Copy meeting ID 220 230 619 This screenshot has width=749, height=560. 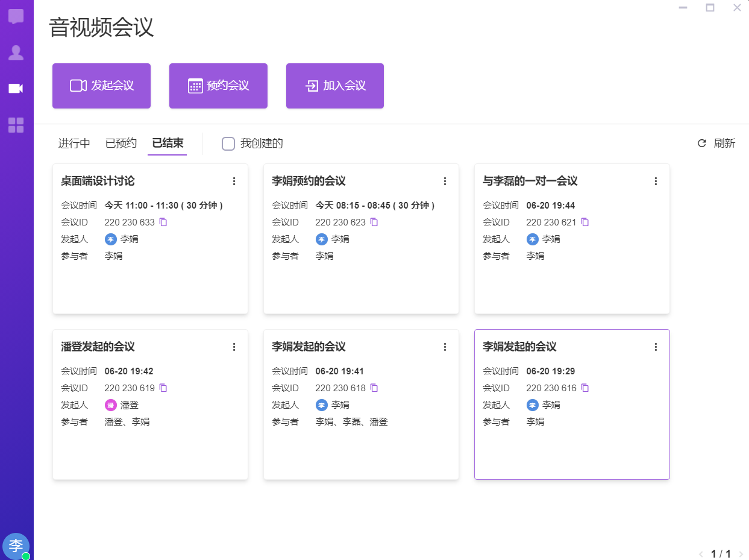[x=163, y=388]
